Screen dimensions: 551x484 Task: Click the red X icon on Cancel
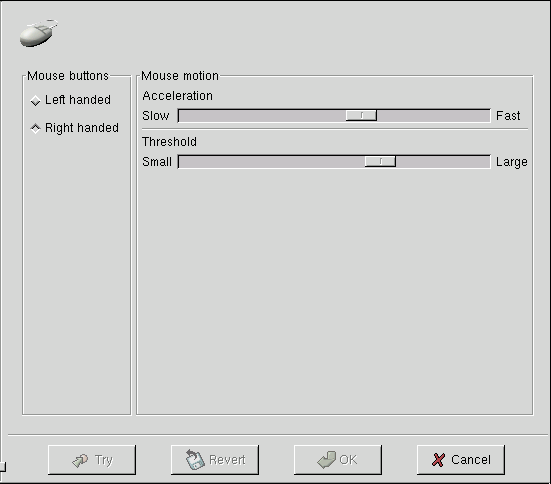438,459
